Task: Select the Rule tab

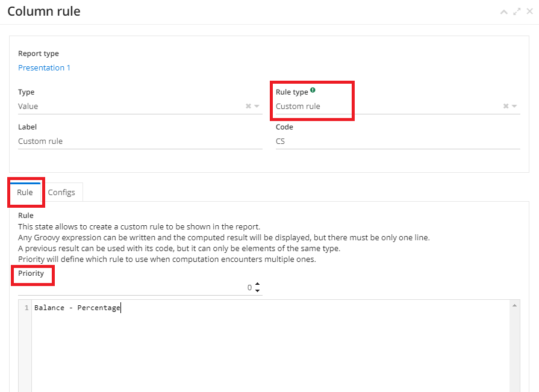Action: coord(25,192)
